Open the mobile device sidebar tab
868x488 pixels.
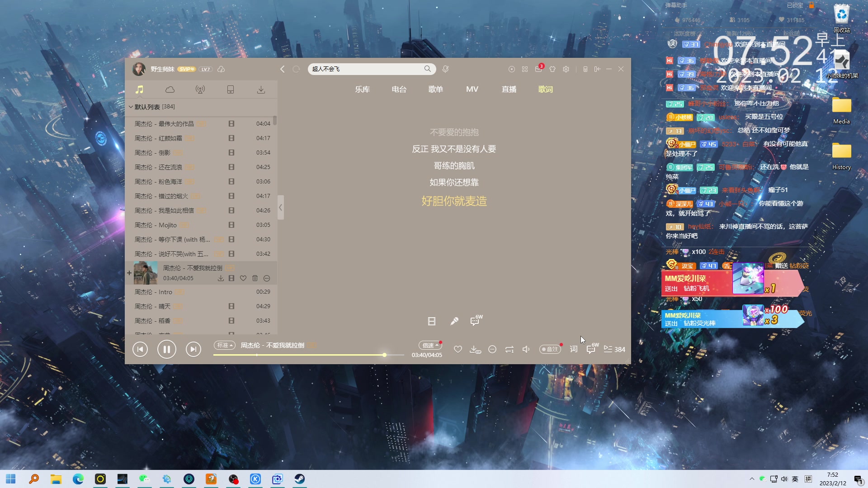coord(231,89)
